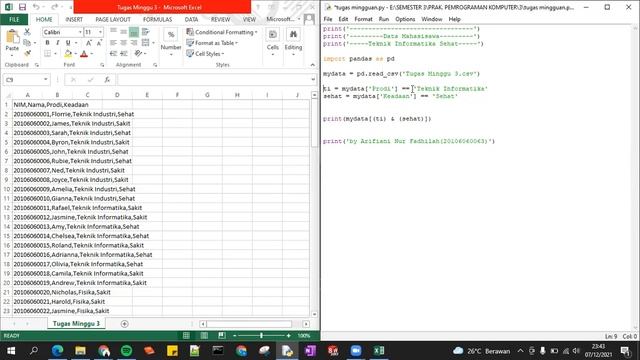640x360 pixels.
Task: Open the Options menu in IDLE
Action: pos(405,19)
